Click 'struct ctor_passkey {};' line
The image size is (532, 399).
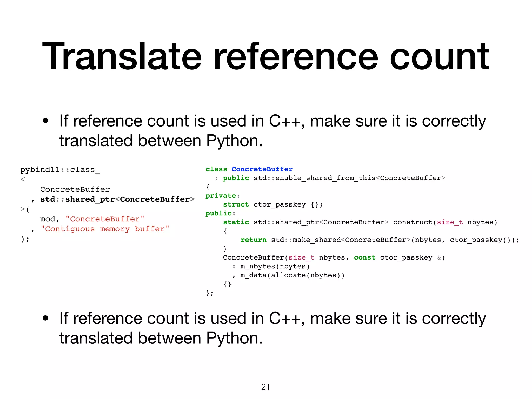273,204
